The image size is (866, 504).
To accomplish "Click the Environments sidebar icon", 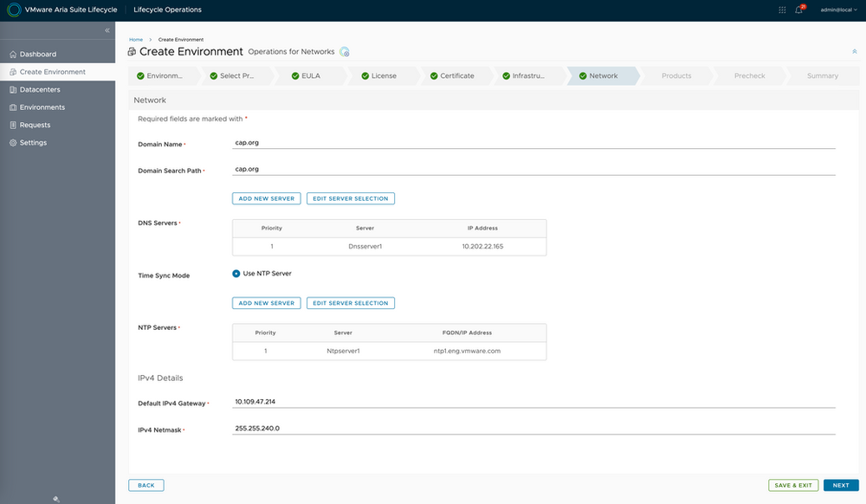I will pyautogui.click(x=13, y=107).
